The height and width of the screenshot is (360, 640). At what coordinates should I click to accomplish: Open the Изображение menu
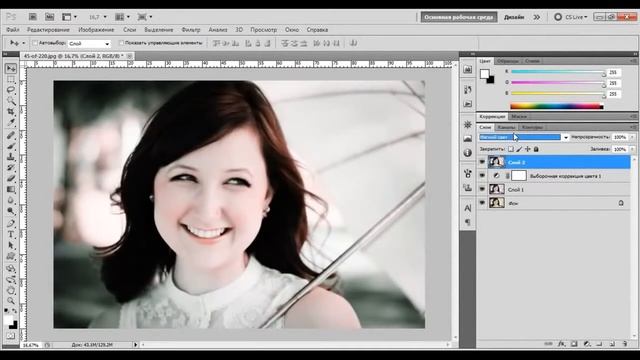(96, 30)
